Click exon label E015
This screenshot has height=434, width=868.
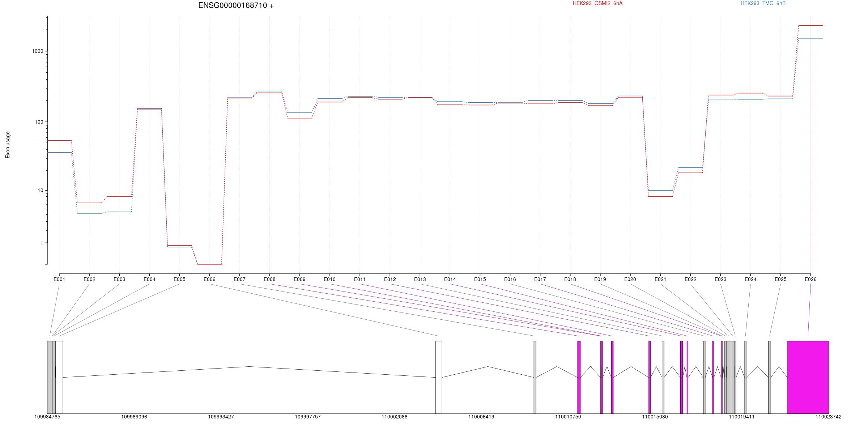(480, 279)
